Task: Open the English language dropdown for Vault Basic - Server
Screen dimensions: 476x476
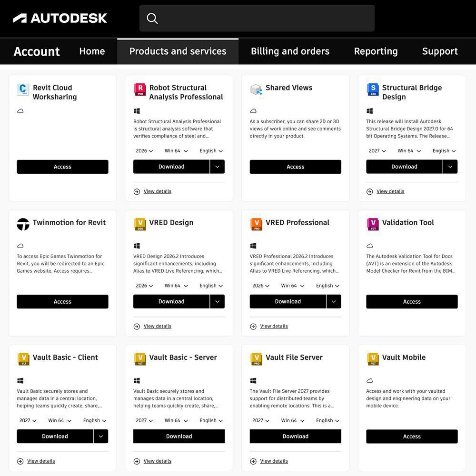Action: (x=211, y=420)
